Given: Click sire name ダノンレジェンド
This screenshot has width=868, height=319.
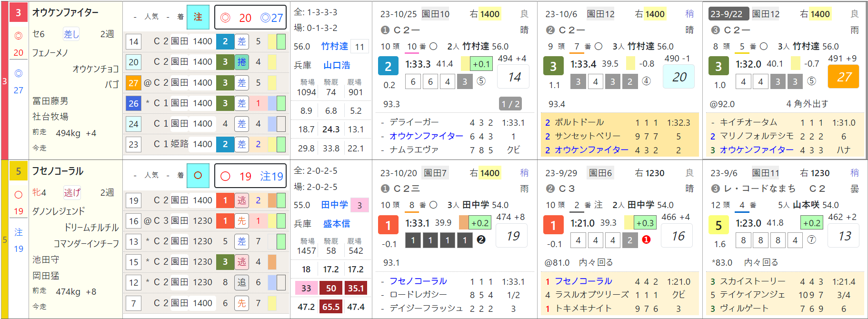Looking at the screenshot, I should [x=59, y=211].
